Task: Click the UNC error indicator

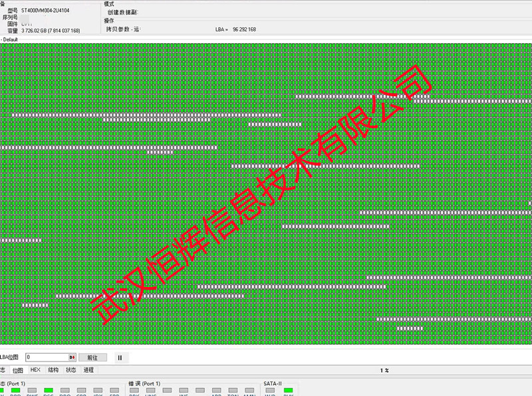Action: tap(151, 391)
